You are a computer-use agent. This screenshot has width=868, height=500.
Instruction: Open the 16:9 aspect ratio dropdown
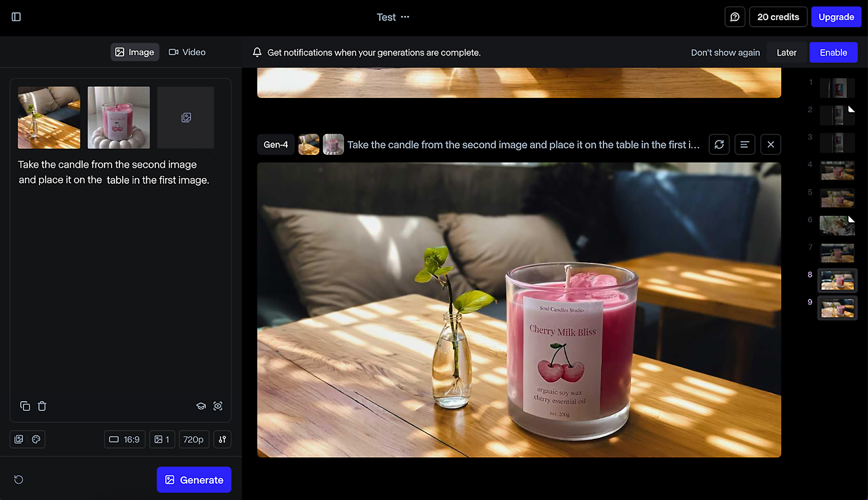(x=125, y=439)
